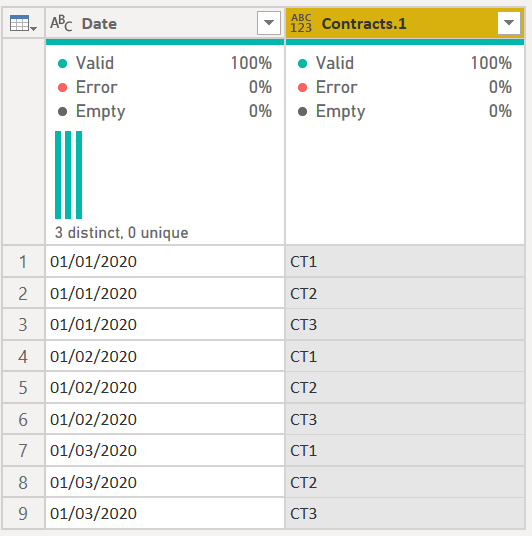Click the Date cell in row 1
The height and width of the screenshot is (536, 532).
[x=165, y=262]
